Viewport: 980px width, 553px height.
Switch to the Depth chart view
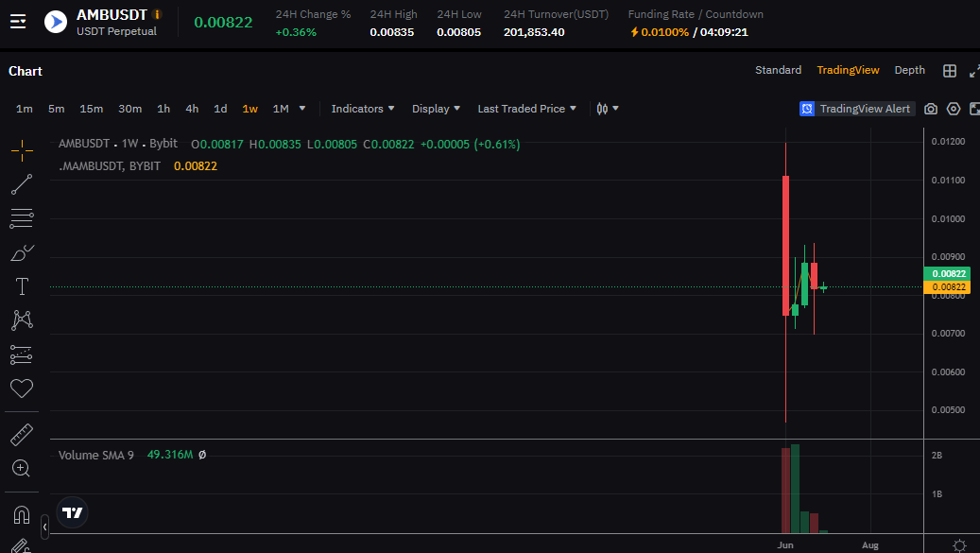pyautogui.click(x=909, y=70)
